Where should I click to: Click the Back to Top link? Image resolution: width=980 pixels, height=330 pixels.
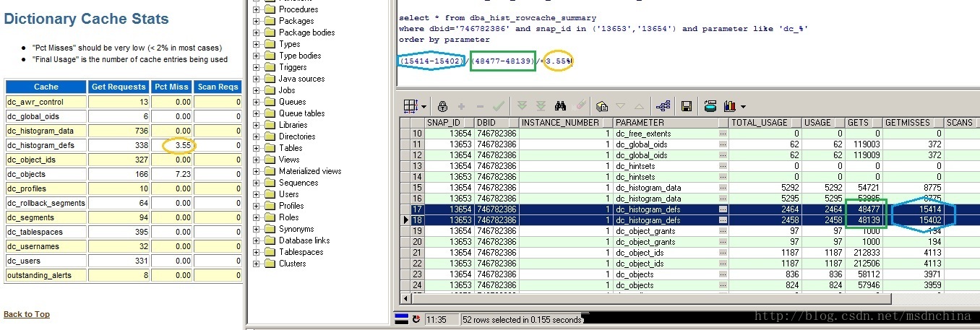pyautogui.click(x=27, y=314)
